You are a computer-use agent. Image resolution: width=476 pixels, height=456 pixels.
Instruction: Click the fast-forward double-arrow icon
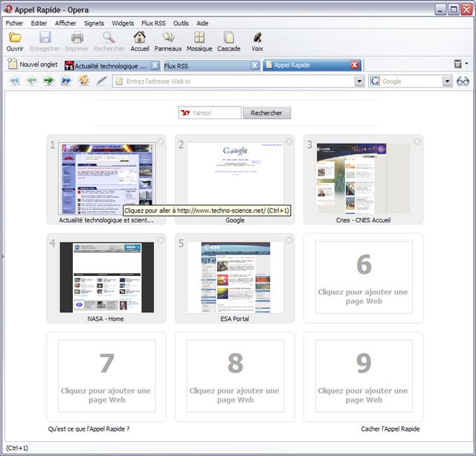coord(66,81)
